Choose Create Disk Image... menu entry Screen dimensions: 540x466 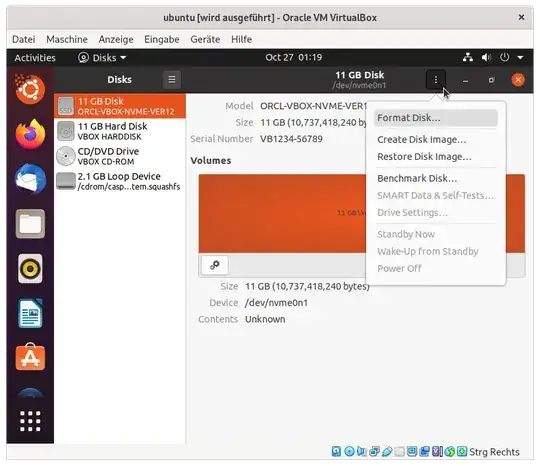coord(436,139)
